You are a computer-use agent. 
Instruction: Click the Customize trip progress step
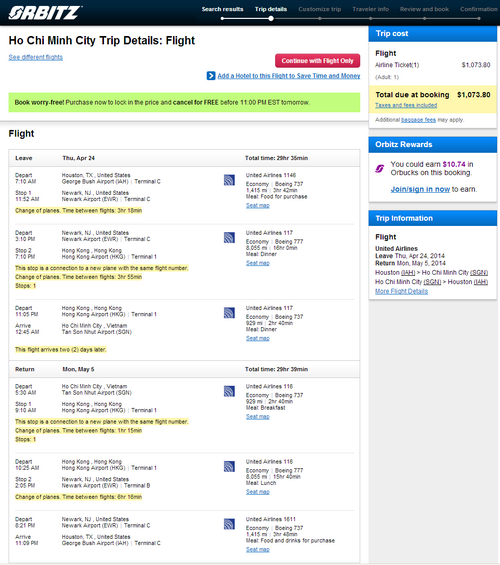click(320, 9)
